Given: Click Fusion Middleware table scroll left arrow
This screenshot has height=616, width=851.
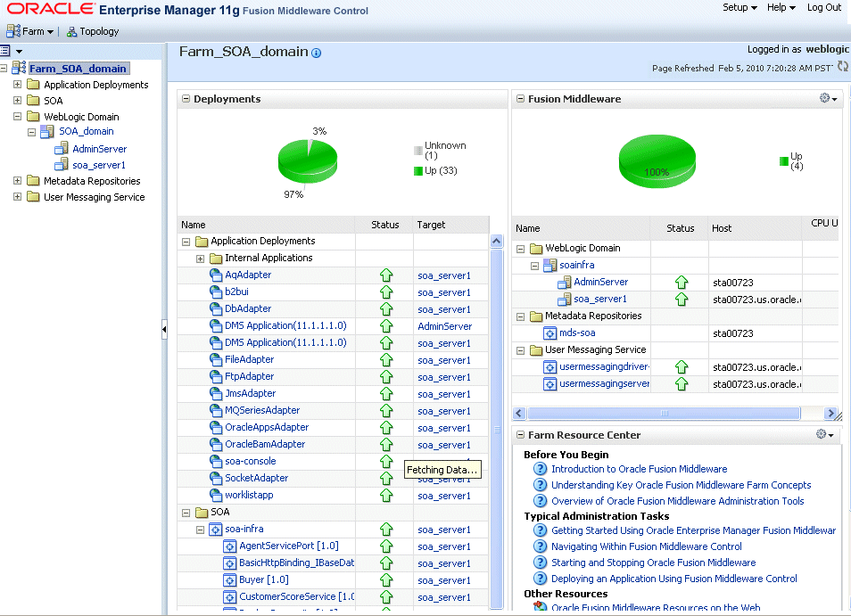Looking at the screenshot, I should point(519,414).
